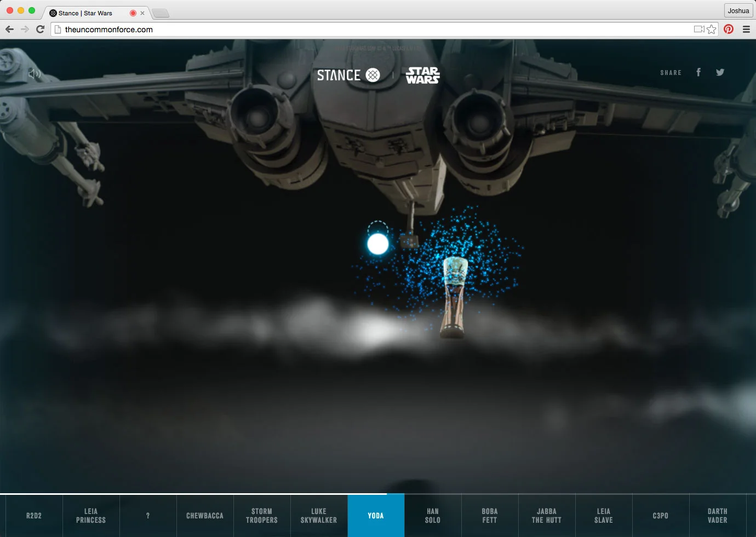Click the white progress bar above navigation
The height and width of the screenshot is (537, 756).
coord(193,494)
